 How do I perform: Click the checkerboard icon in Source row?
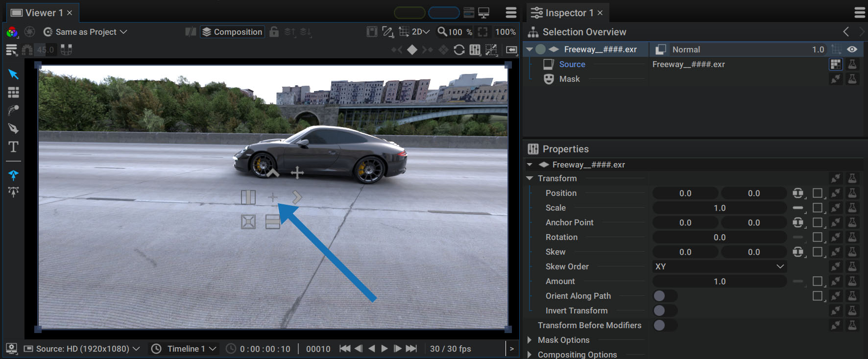(x=836, y=64)
